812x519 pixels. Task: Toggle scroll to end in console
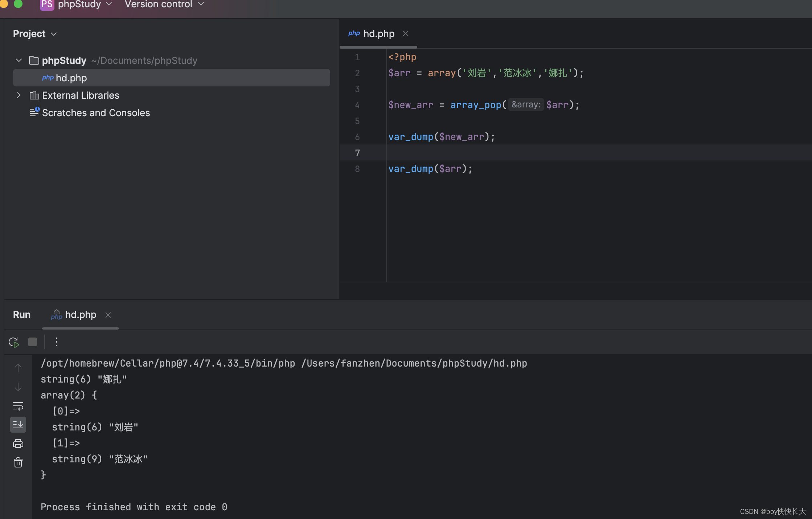coord(18,424)
